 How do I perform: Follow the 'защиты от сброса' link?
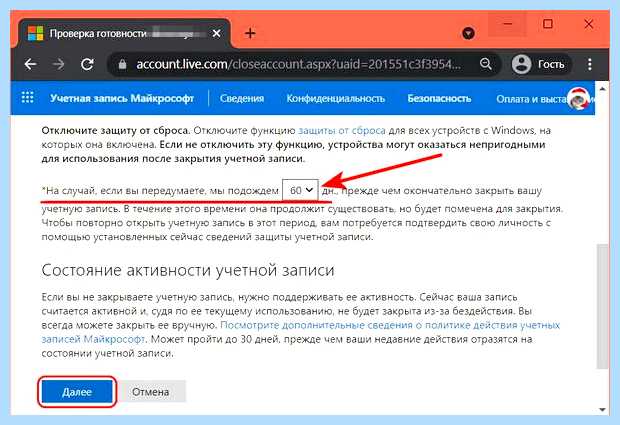point(342,130)
